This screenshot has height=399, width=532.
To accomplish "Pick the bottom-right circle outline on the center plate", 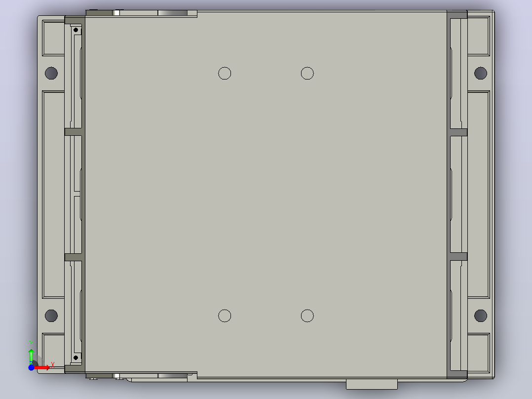I will click(x=307, y=316).
